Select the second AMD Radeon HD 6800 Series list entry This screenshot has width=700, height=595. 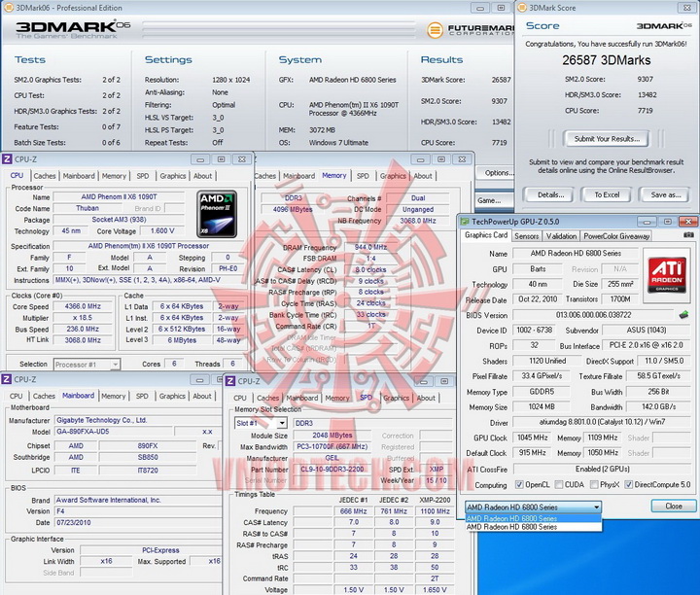(x=534, y=527)
